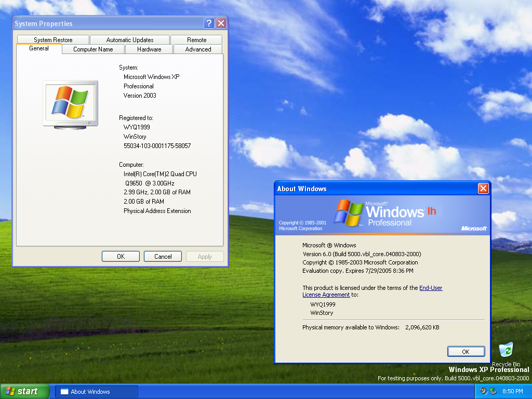This screenshot has height=399, width=532.
Task: Close the System Properties window
Action: [x=221, y=23]
